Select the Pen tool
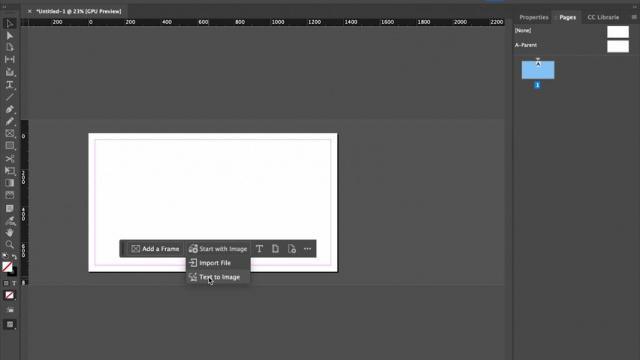640x360 pixels. click(x=9, y=109)
